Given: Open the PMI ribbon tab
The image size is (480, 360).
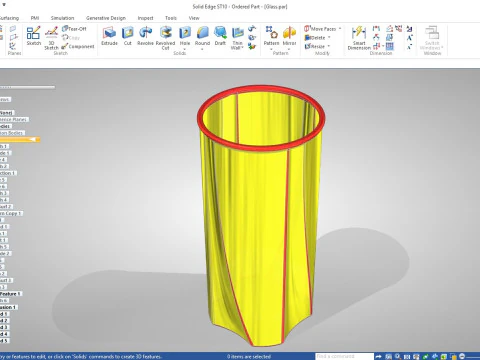Looking at the screenshot, I should coord(35,18).
